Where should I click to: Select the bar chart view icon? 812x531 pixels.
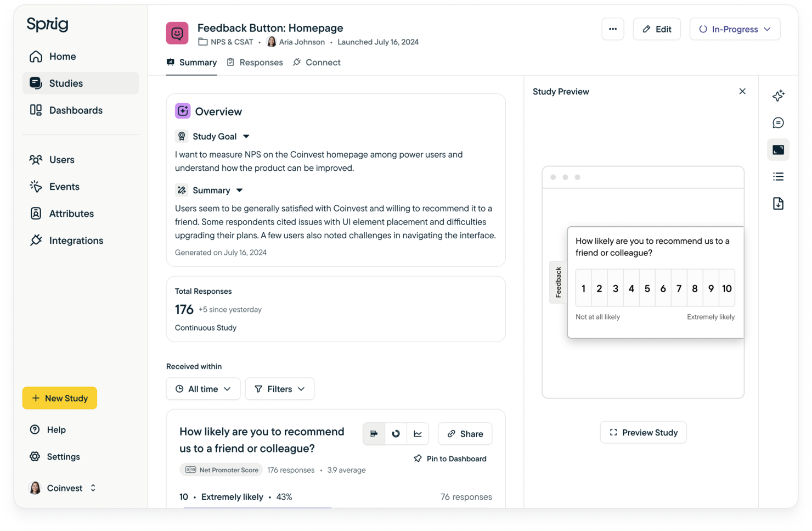click(374, 433)
